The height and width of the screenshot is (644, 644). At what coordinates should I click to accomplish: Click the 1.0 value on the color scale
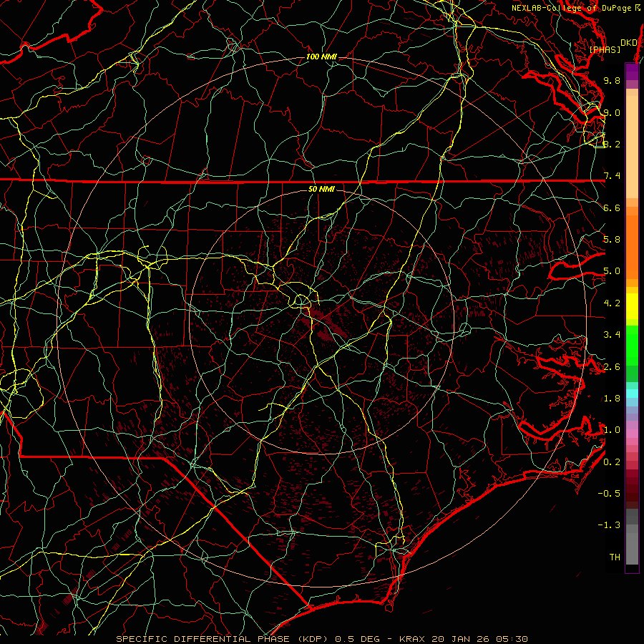pos(612,430)
